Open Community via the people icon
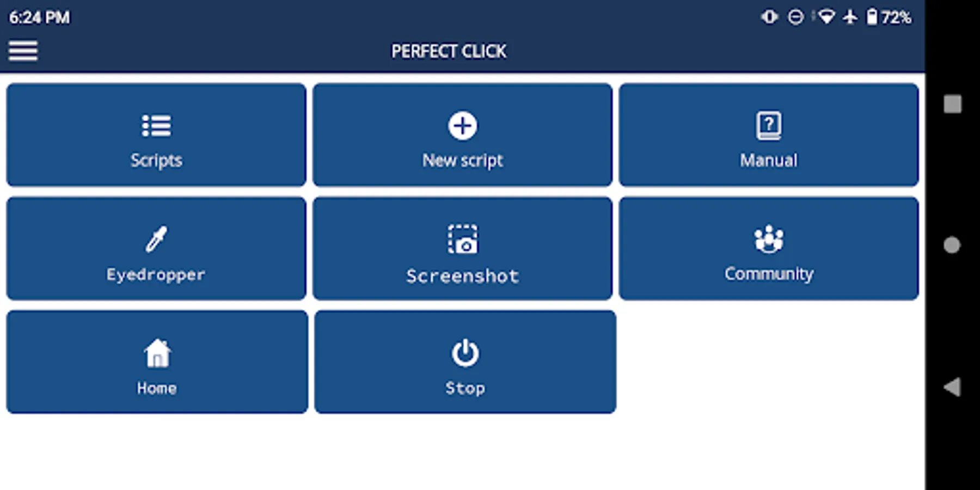 [769, 239]
